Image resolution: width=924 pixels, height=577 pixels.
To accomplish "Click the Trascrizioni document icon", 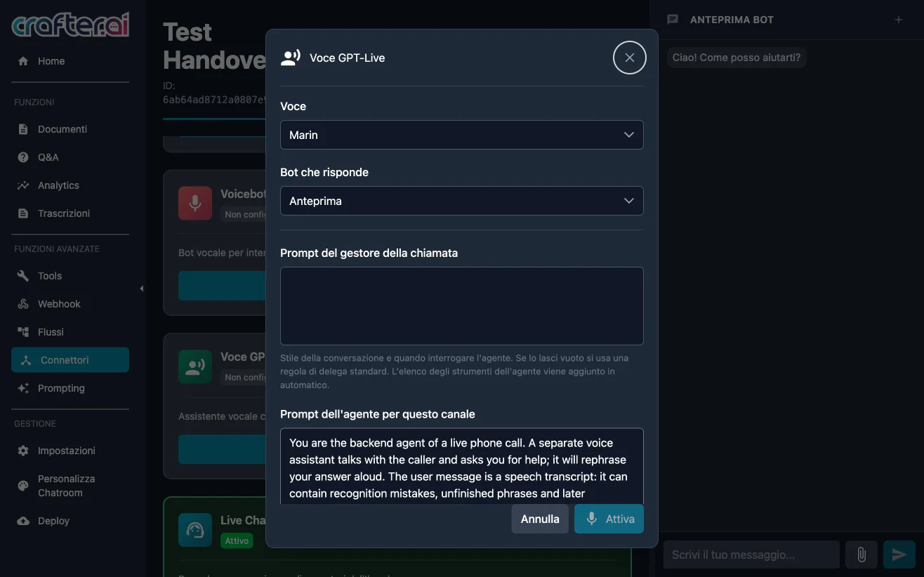I will 23,213.
